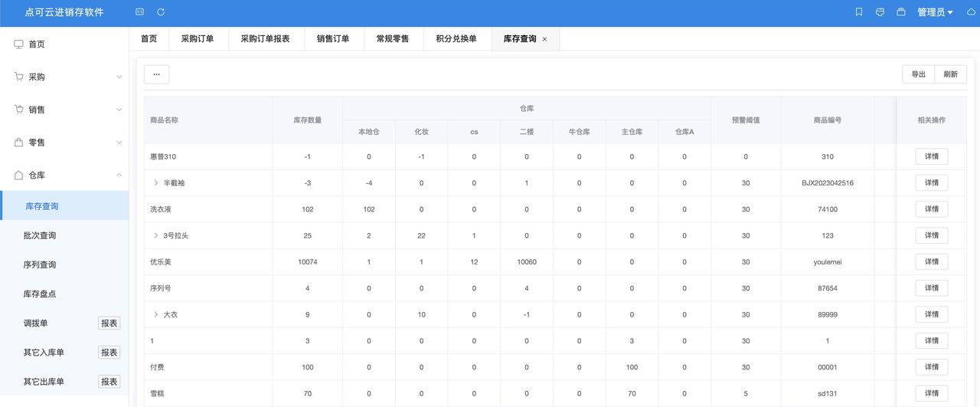The width and height of the screenshot is (980, 407).
Task: Switch to the 首页 tab
Action: [x=149, y=39]
